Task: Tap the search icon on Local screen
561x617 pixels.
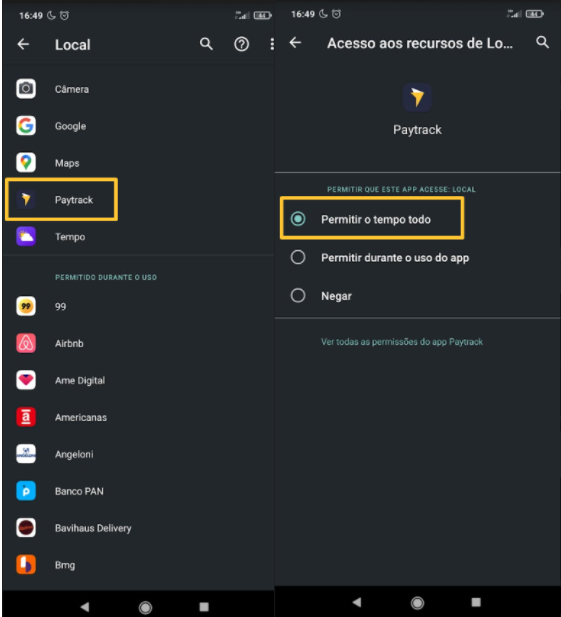Action: [x=206, y=44]
